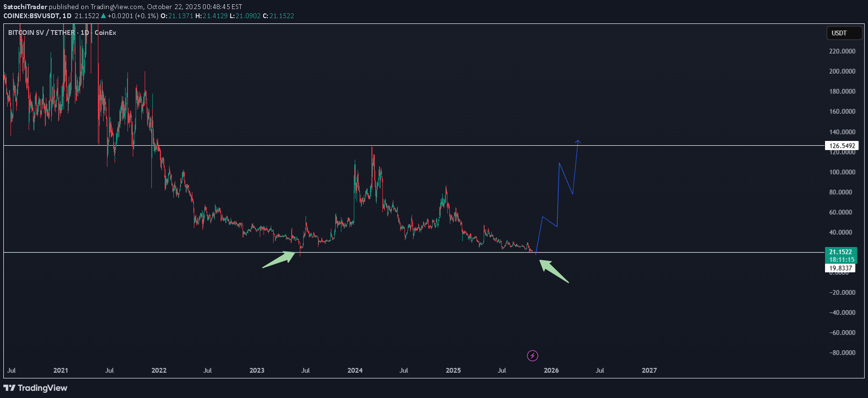The width and height of the screenshot is (868, 398).
Task: Click the 100.0000 price axis label
Action: (x=842, y=172)
